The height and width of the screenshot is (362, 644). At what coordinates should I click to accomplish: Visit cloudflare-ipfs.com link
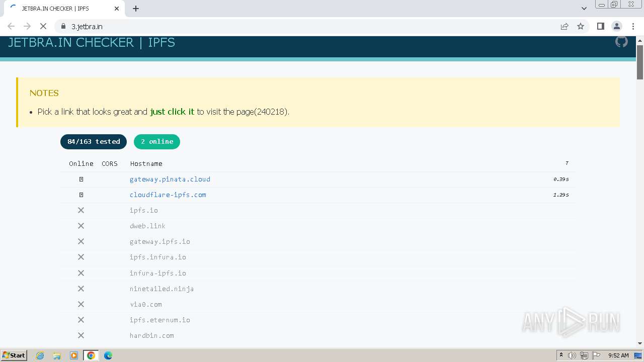click(x=168, y=195)
